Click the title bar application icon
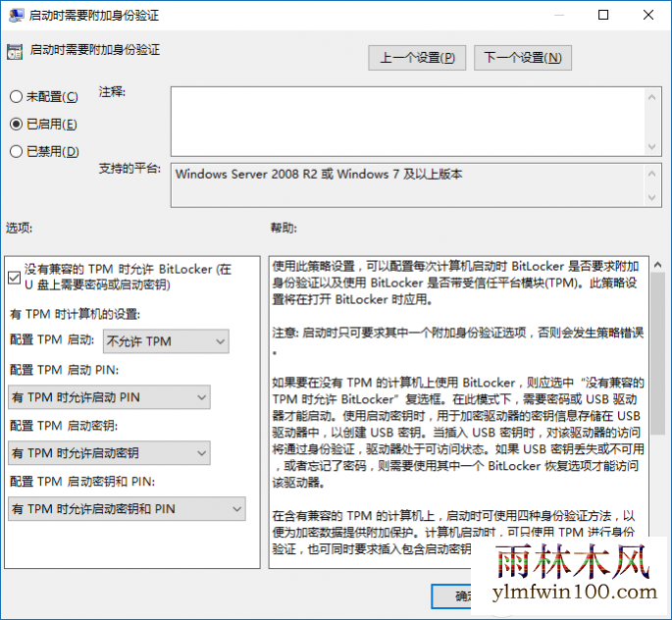 (16, 16)
